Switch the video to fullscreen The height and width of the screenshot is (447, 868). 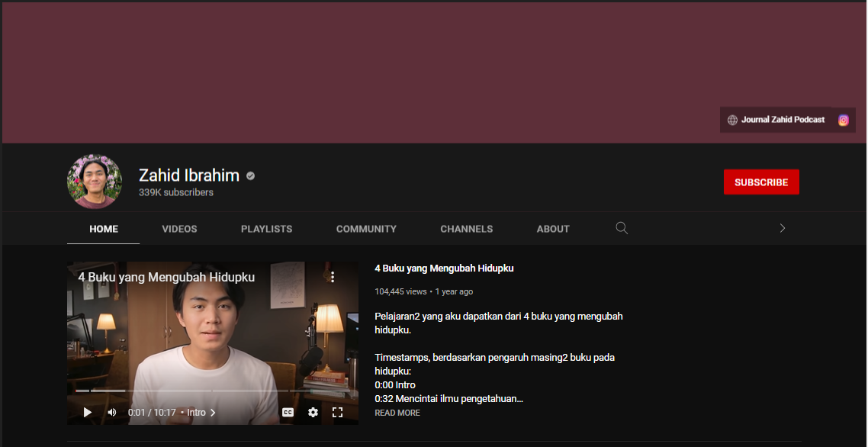click(337, 412)
